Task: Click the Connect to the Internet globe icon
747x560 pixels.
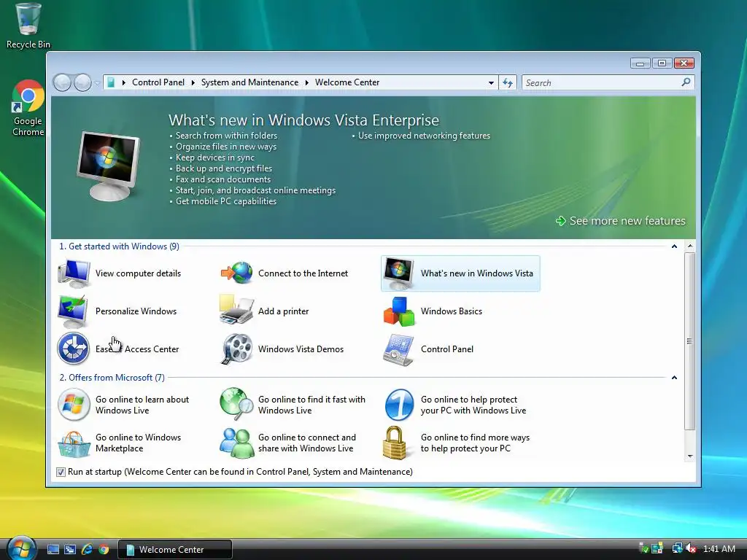Action: pos(236,273)
